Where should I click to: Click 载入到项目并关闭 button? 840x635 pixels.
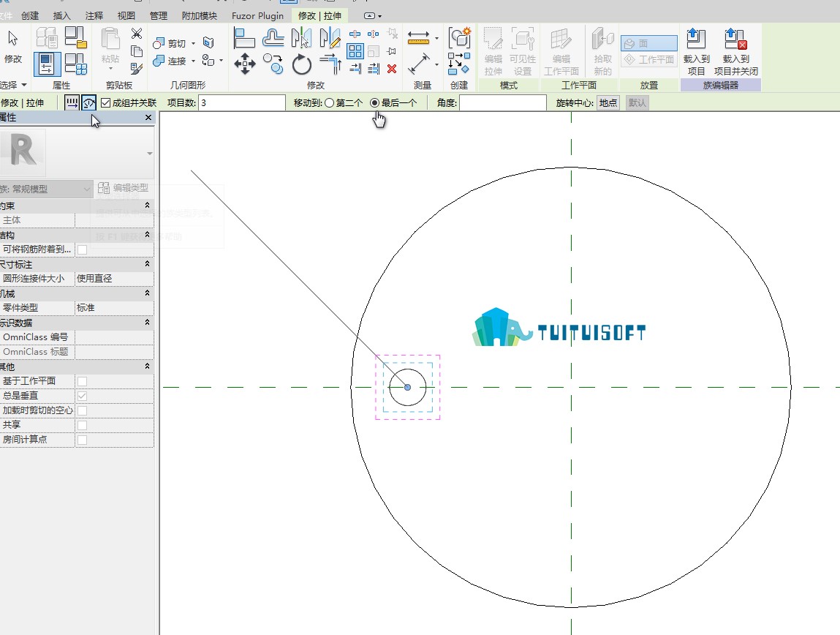[x=736, y=52]
